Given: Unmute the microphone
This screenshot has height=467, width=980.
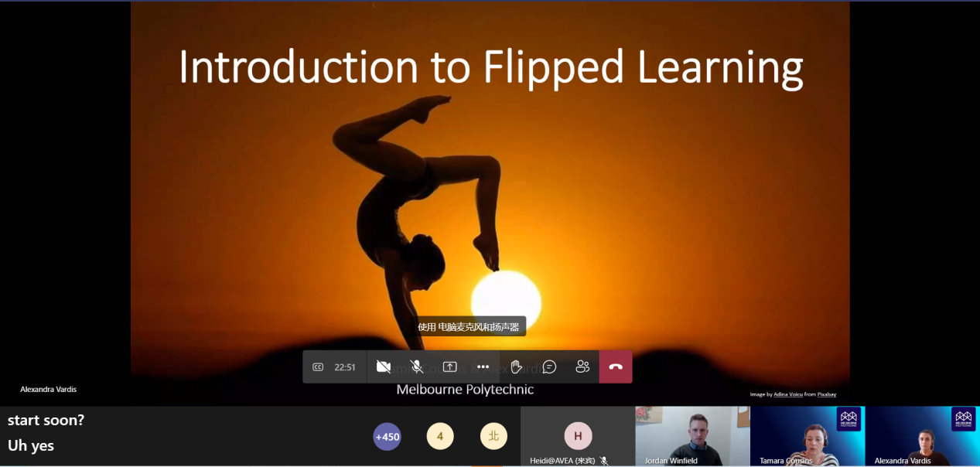Looking at the screenshot, I should [x=416, y=367].
